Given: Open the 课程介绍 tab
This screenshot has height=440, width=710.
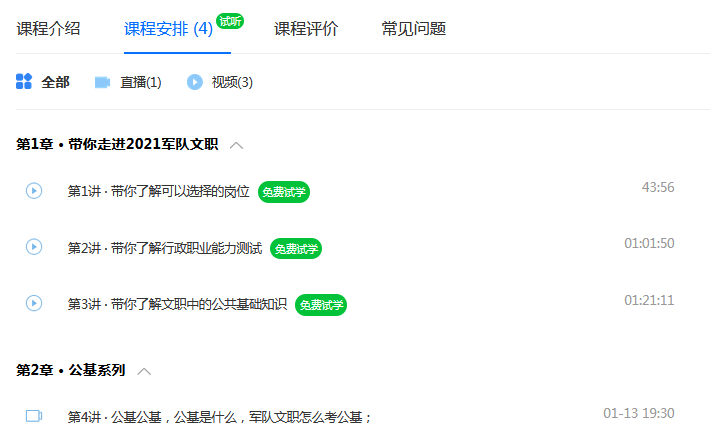Looking at the screenshot, I should coord(48,29).
